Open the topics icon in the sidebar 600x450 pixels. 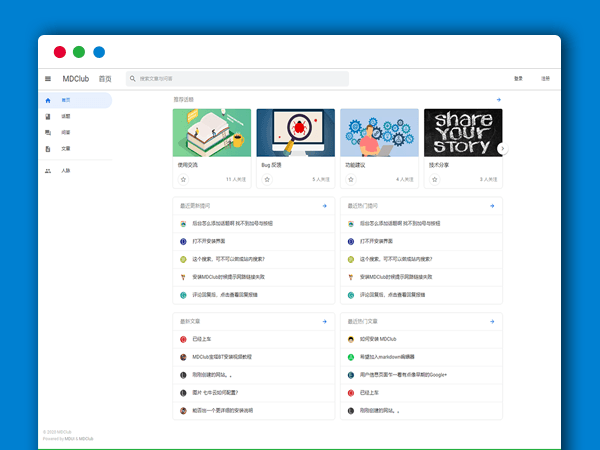[x=48, y=117]
